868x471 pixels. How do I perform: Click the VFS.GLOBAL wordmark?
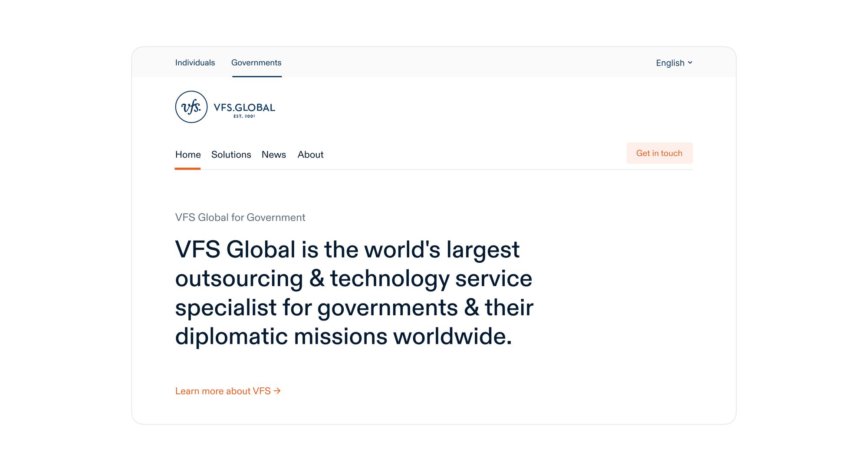244,107
